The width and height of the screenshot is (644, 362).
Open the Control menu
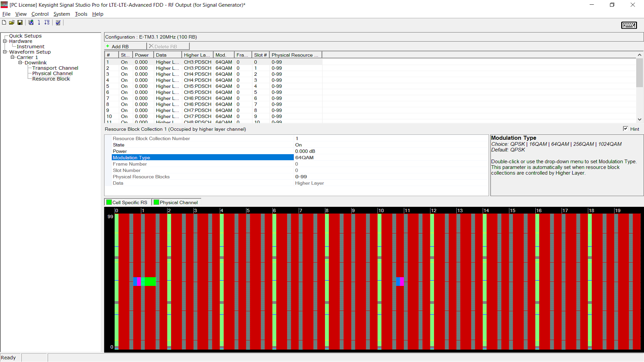tap(40, 14)
